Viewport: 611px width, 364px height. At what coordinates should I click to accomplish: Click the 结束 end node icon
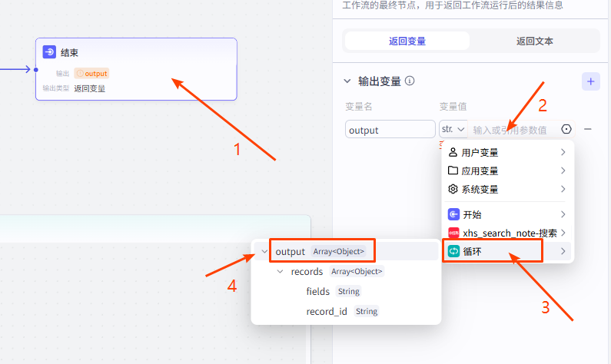(x=49, y=52)
